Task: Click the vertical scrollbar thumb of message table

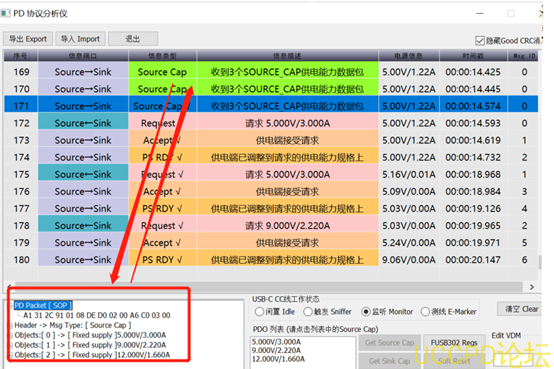Action: (540, 262)
